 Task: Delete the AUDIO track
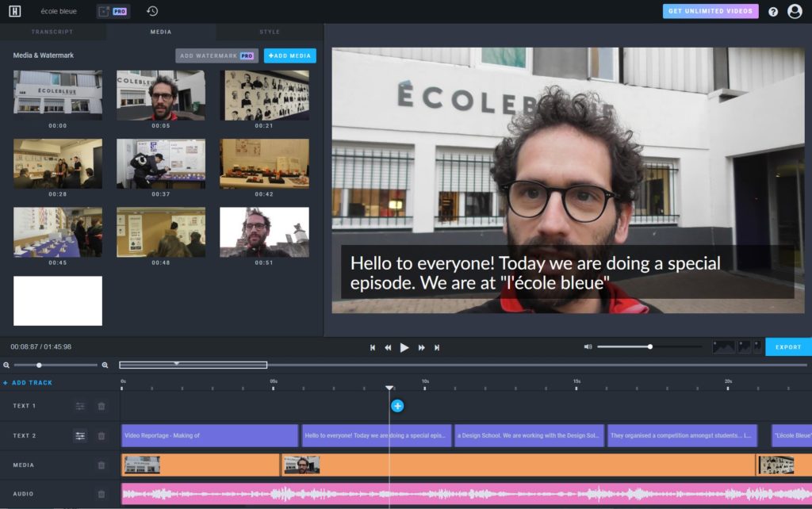point(101,494)
